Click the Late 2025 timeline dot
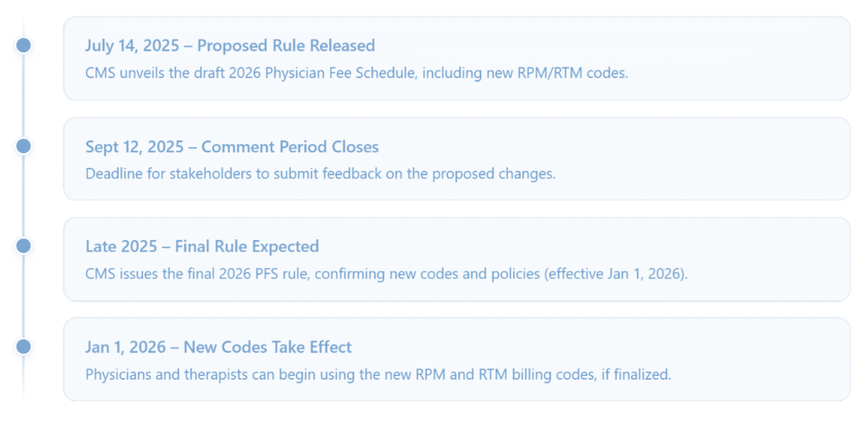This screenshot has width=868, height=421. (x=24, y=246)
